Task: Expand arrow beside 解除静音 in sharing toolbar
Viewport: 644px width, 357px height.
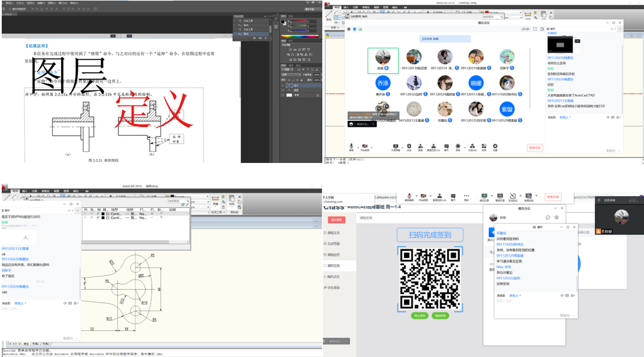Action: [416, 196]
